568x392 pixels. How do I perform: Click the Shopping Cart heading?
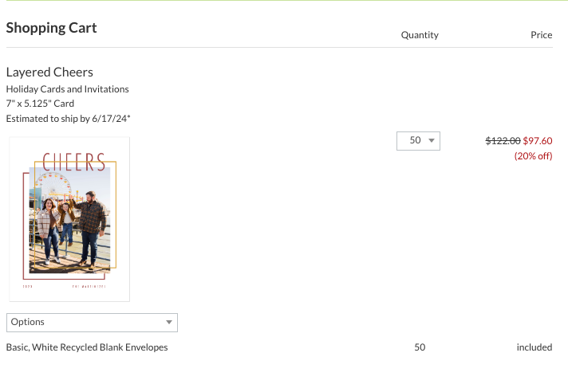coord(51,28)
